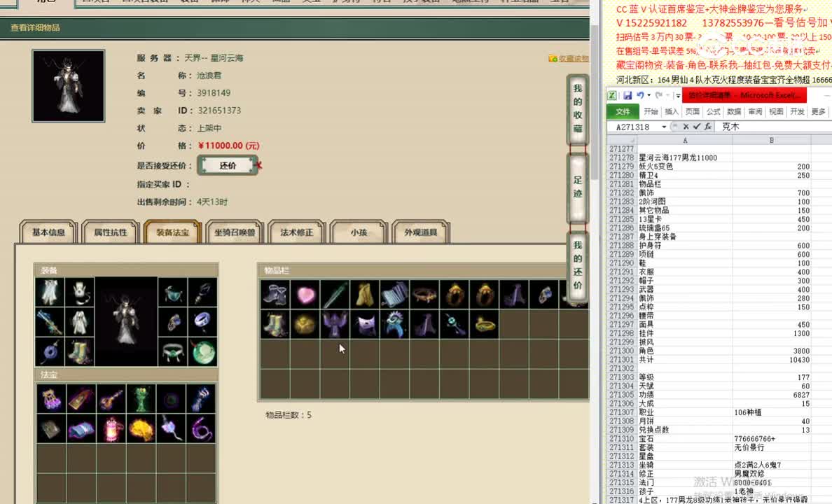Open the Excel Name Box dropdown arrow
The height and width of the screenshot is (504, 832).
664,127
